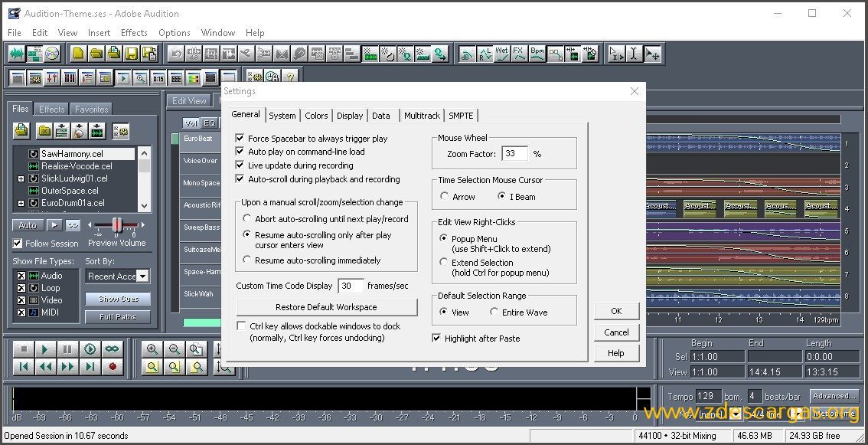868x445 pixels.
Task: Select the Move/Copy Clip arrow tool
Action: click(x=652, y=54)
